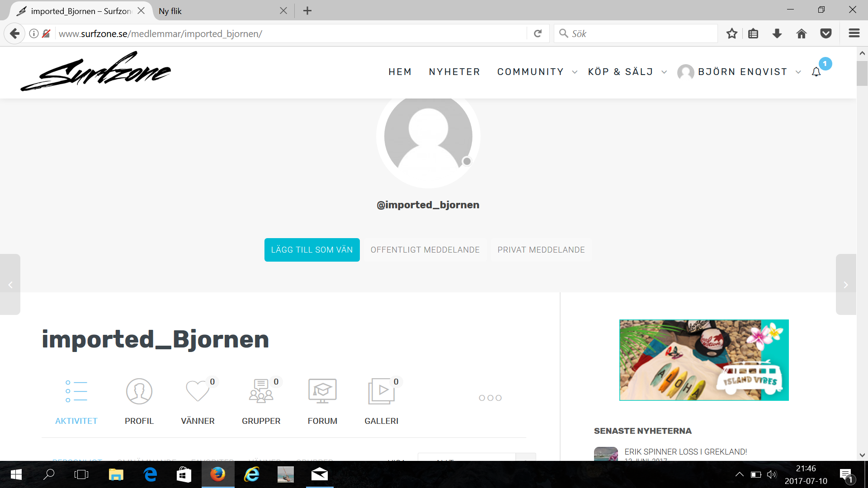
Task: Select the PROFIL tab label
Action: point(139,421)
